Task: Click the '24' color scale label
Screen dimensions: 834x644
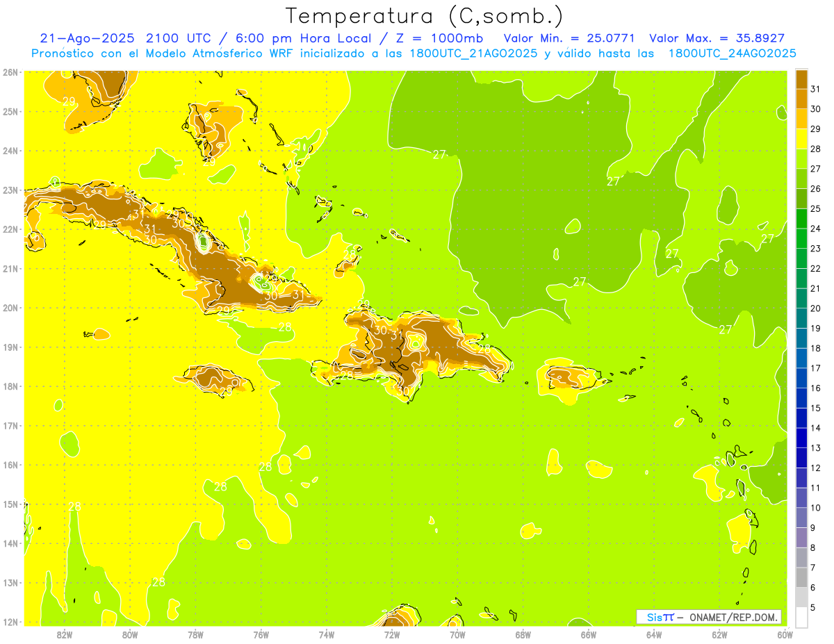Action: [x=815, y=228]
